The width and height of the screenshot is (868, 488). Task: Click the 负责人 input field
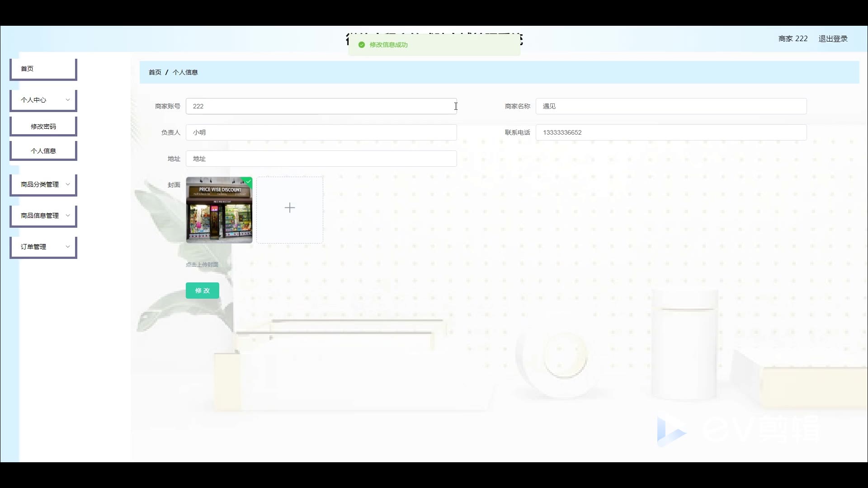pyautogui.click(x=321, y=132)
